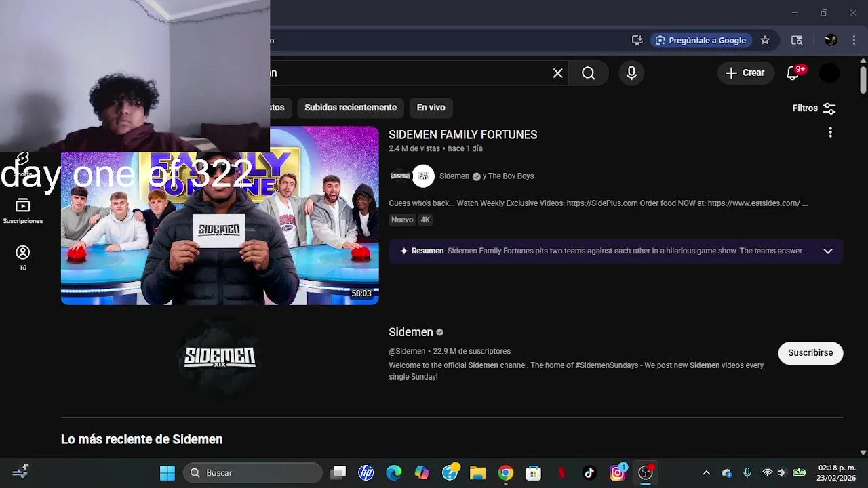
Task: Open the Sidemen channel logo
Action: coord(220,357)
